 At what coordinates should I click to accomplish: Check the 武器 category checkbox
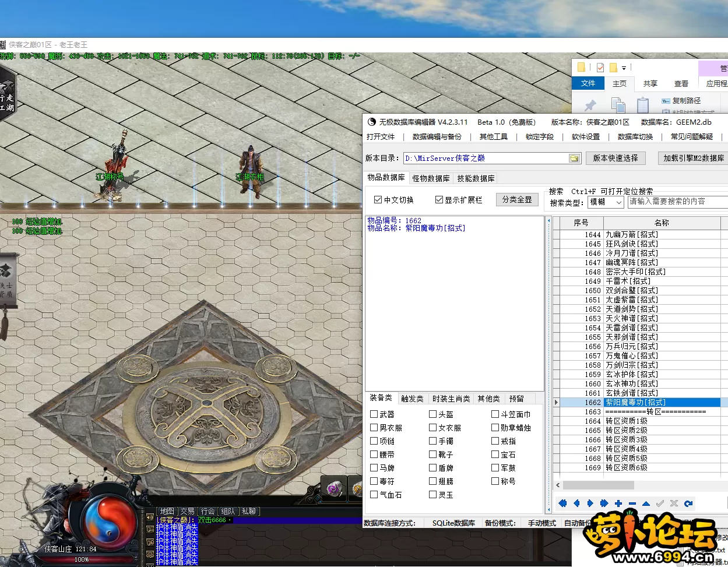(374, 414)
